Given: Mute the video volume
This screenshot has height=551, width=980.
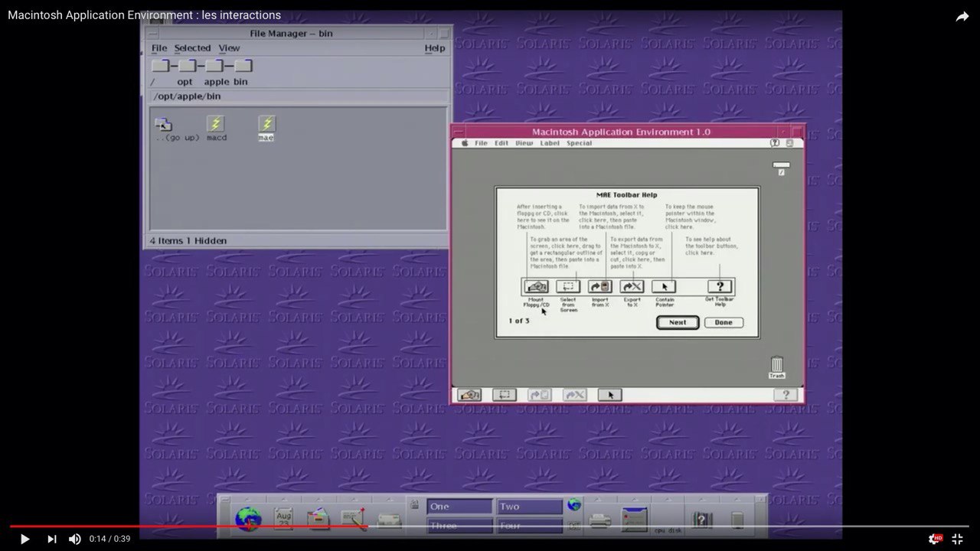Looking at the screenshot, I should 74,539.
